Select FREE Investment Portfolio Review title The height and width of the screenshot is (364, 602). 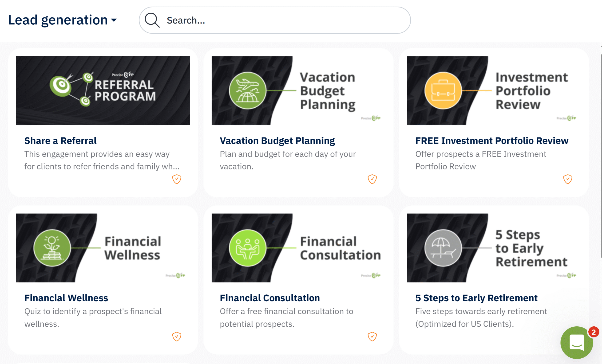[491, 141]
